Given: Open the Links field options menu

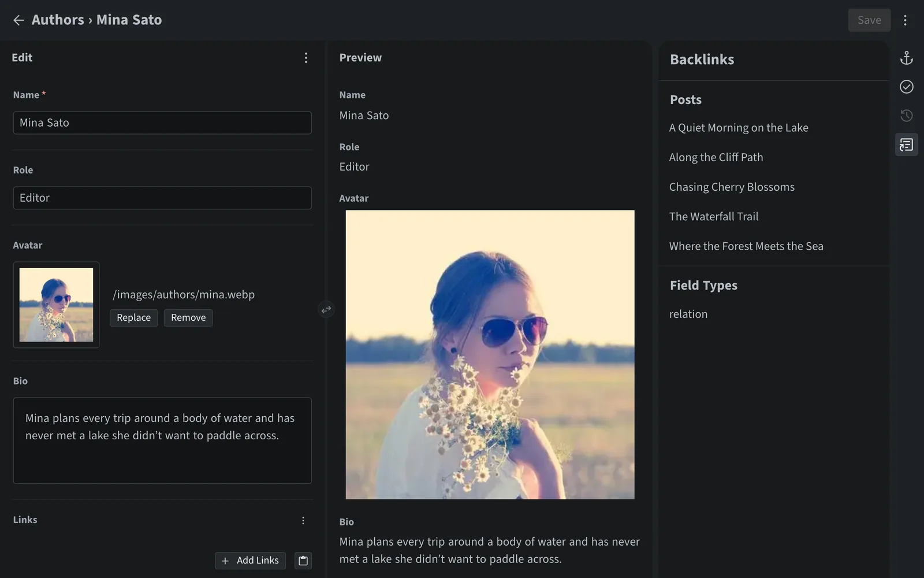Looking at the screenshot, I should 303,520.
